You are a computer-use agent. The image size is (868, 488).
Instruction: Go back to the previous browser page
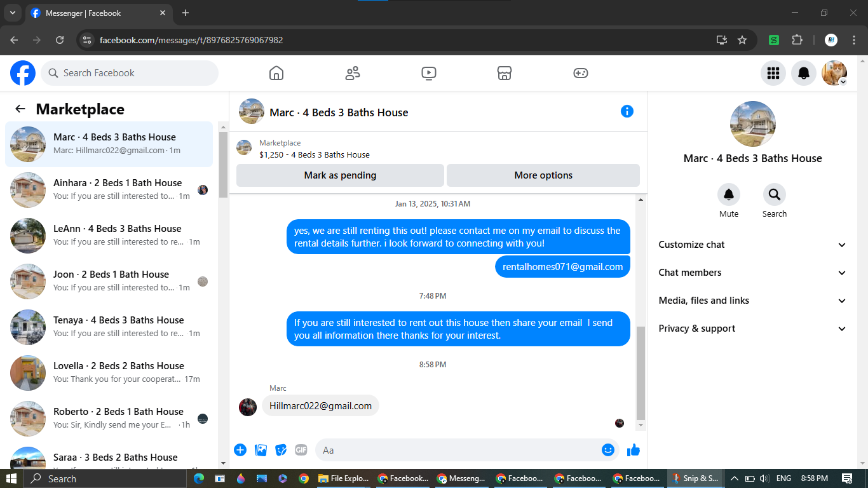[14, 40]
